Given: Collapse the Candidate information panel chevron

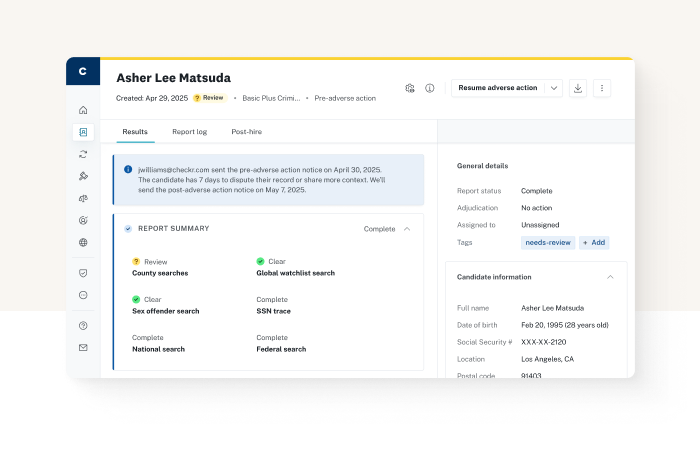Looking at the screenshot, I should (610, 277).
